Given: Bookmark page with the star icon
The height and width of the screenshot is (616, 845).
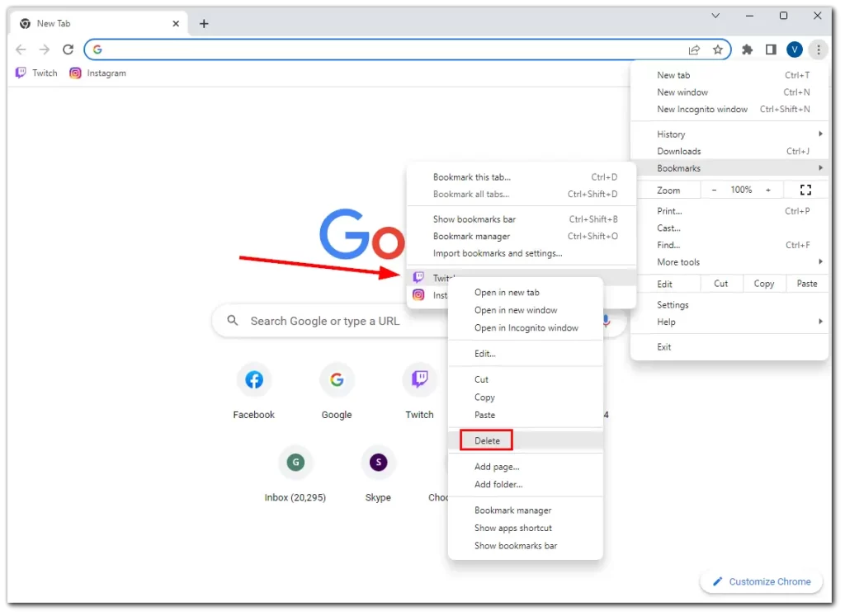Looking at the screenshot, I should (x=717, y=49).
